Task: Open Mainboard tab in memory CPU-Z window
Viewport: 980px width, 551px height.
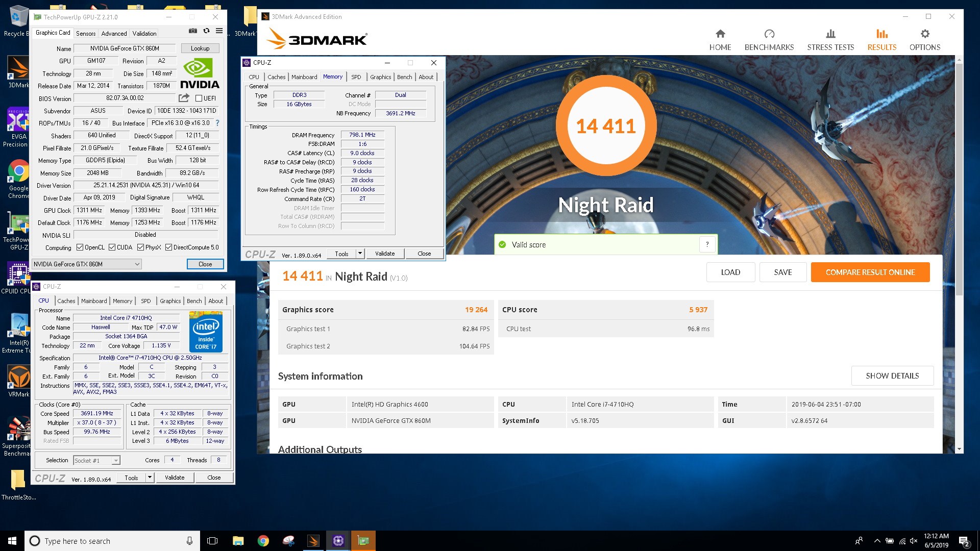Action: [304, 77]
